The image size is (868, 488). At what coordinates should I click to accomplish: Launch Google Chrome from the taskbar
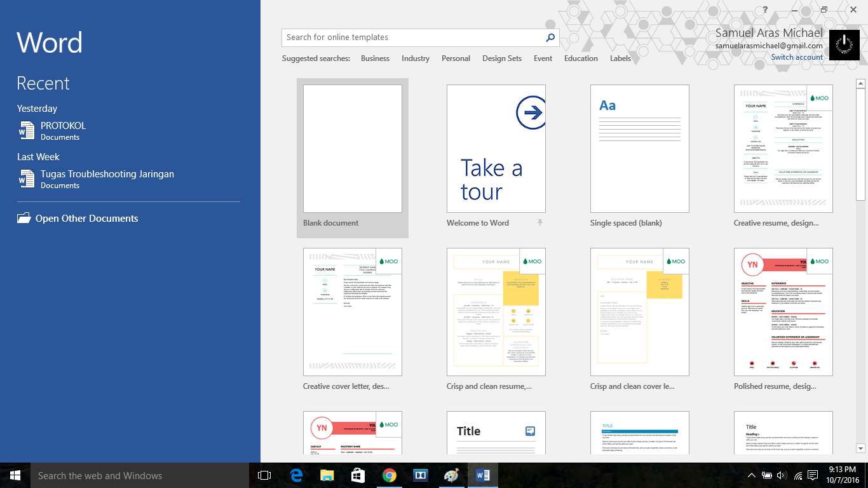click(x=390, y=475)
